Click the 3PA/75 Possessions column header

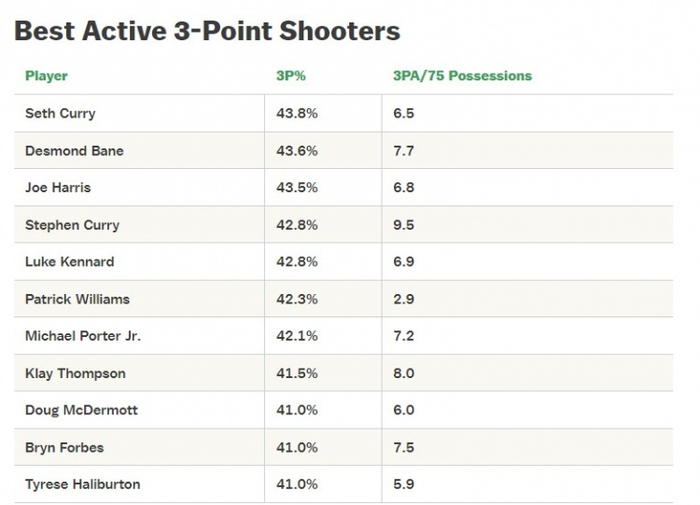tap(462, 76)
